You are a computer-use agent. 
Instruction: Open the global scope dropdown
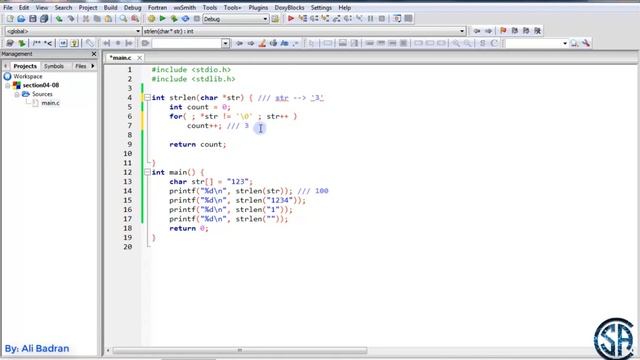coord(138,31)
